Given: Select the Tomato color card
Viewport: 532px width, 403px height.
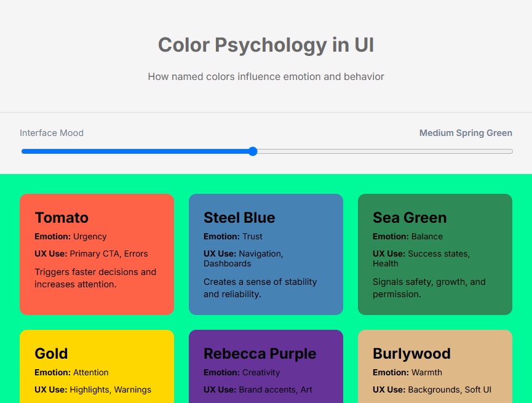Looking at the screenshot, I should click(x=97, y=254).
